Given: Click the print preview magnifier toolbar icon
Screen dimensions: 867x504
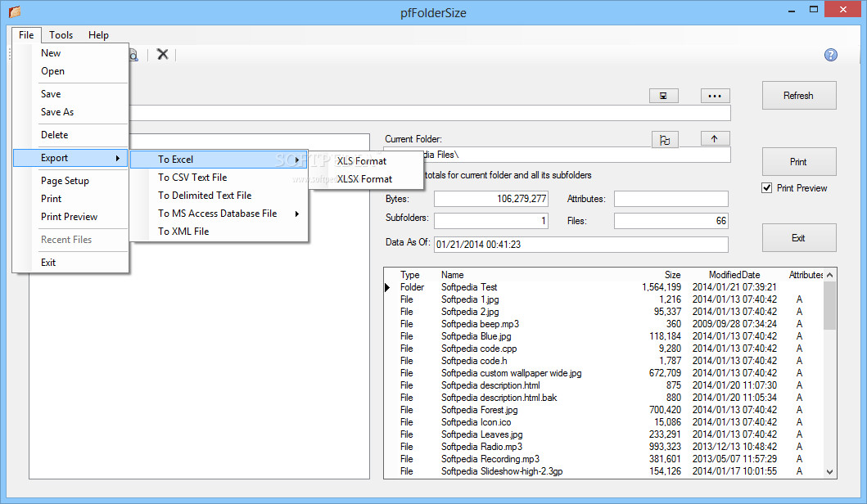Looking at the screenshot, I should 133,55.
